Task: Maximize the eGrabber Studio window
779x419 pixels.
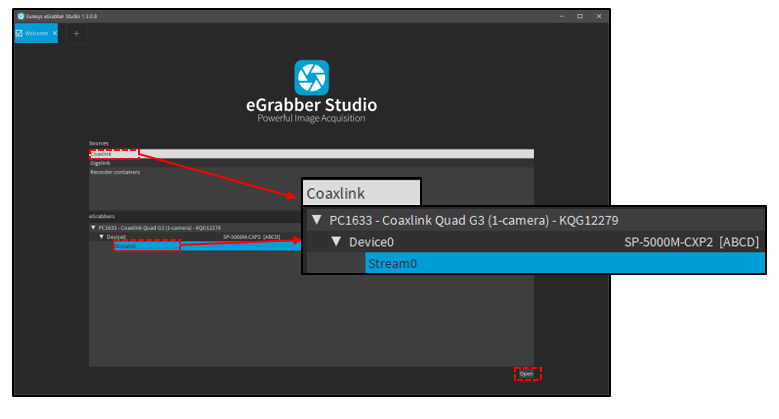Action: click(x=580, y=16)
